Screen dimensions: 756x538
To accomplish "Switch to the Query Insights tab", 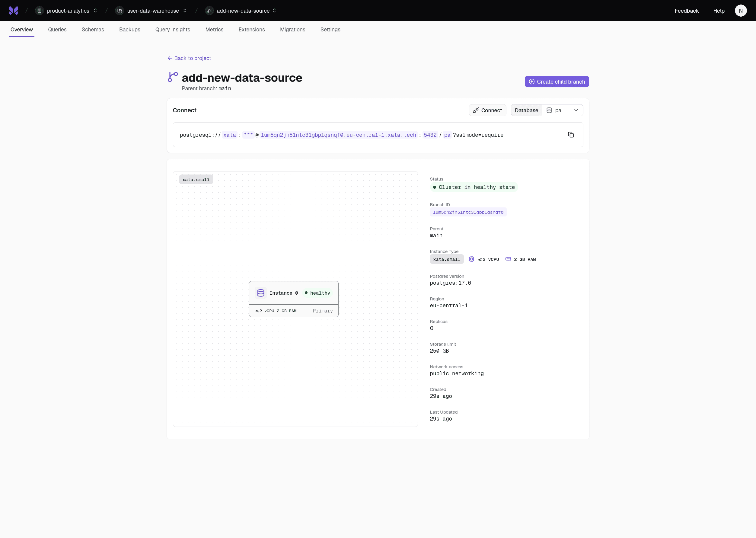I will coord(173,30).
